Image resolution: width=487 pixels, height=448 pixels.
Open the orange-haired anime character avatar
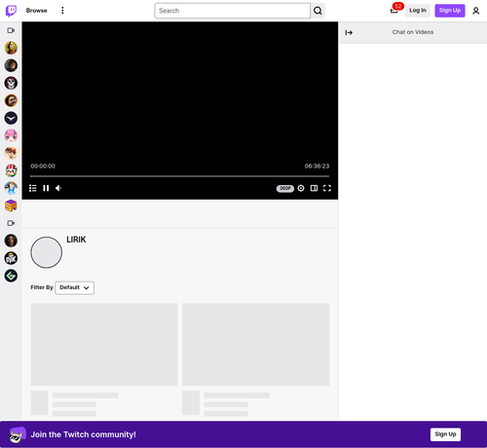click(11, 153)
